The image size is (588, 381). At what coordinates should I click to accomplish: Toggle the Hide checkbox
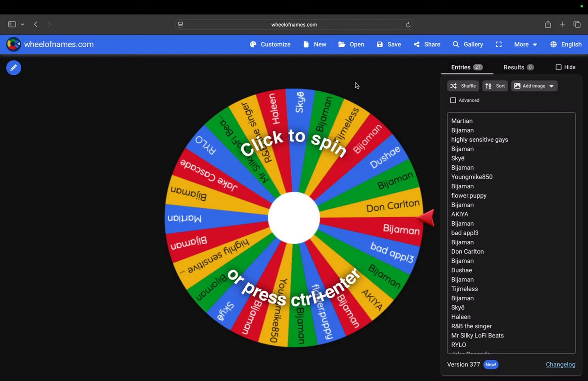click(559, 67)
